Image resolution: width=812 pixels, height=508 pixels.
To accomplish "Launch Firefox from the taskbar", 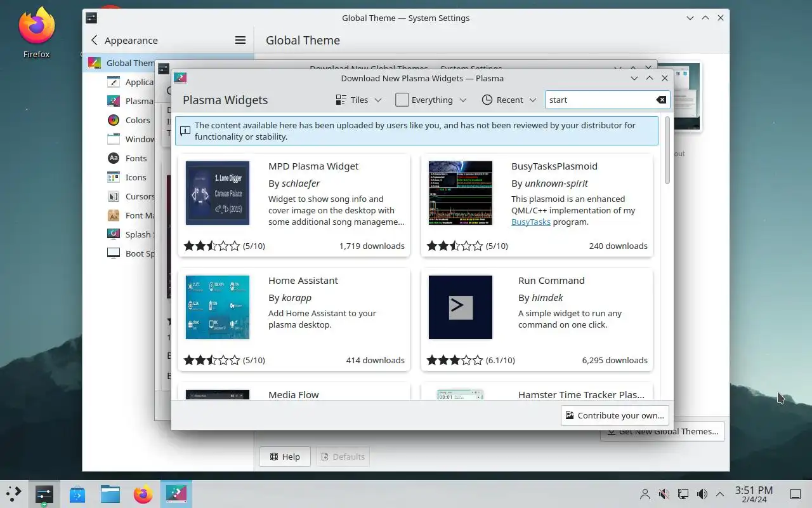I will (x=143, y=494).
